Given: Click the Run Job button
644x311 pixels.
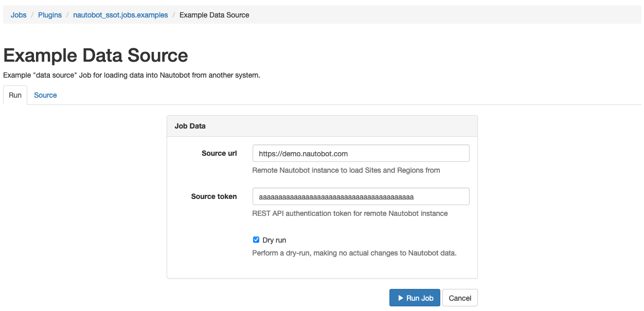Looking at the screenshot, I should (x=415, y=298).
